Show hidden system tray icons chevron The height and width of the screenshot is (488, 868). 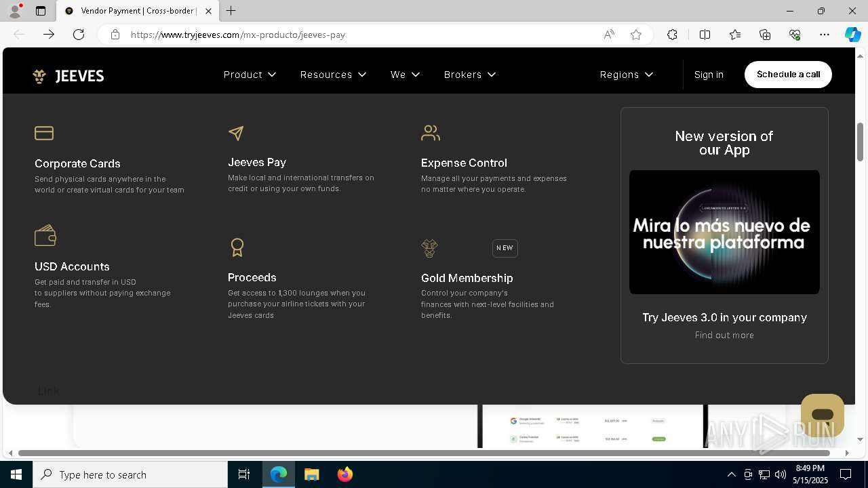(x=731, y=474)
